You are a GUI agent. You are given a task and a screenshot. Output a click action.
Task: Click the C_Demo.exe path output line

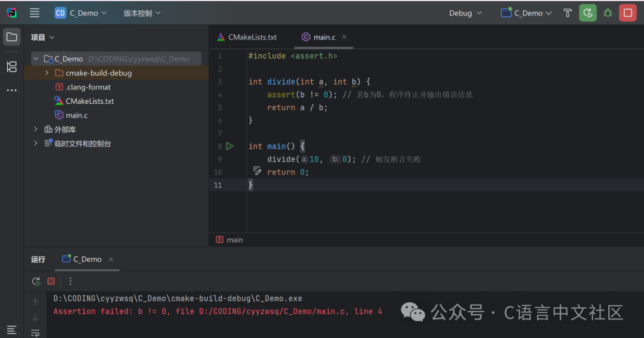[178, 299]
